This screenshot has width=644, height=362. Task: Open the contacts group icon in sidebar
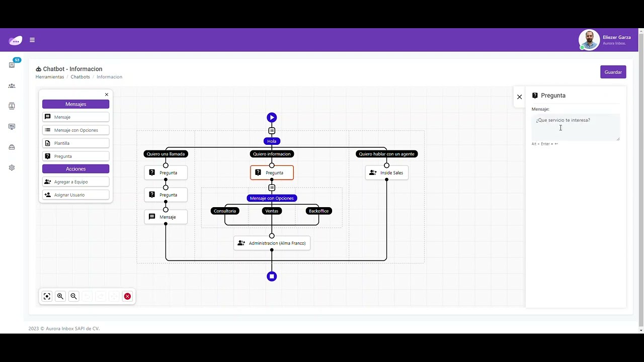click(12, 86)
